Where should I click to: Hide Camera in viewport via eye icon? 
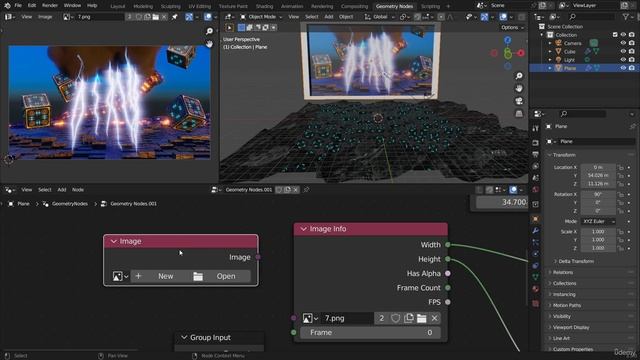[x=623, y=43]
